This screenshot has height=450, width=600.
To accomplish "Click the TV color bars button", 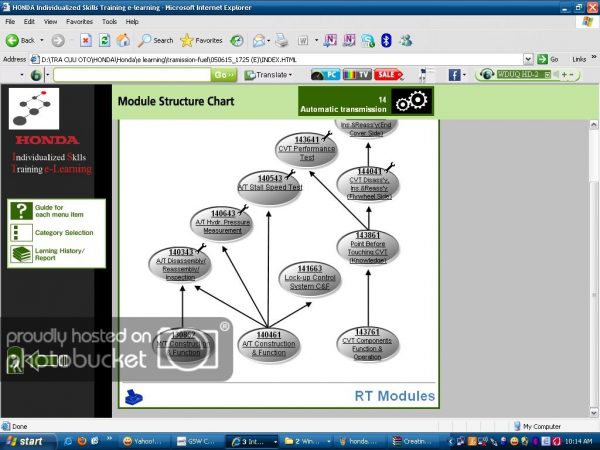I will [357, 75].
